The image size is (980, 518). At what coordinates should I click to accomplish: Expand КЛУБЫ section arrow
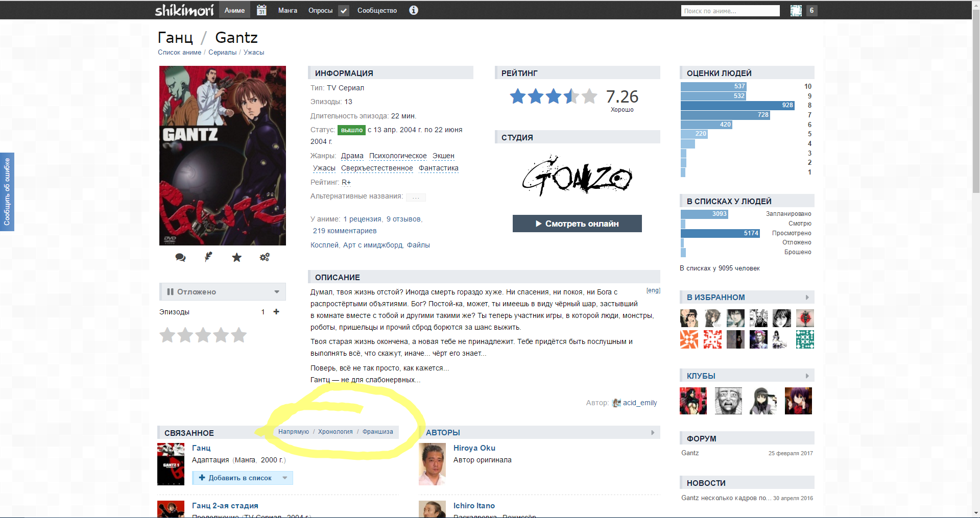[807, 376]
